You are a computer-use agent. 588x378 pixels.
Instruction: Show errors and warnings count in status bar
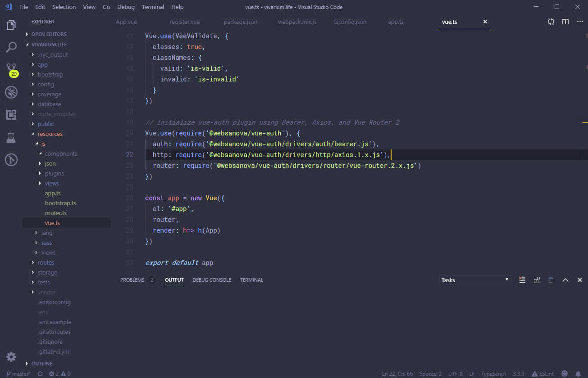point(60,373)
